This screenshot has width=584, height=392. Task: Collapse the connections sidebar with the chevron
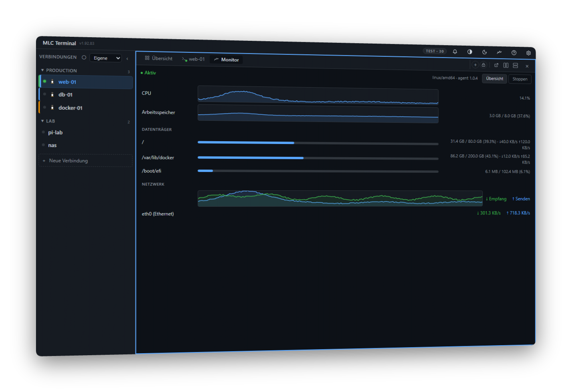tap(127, 59)
